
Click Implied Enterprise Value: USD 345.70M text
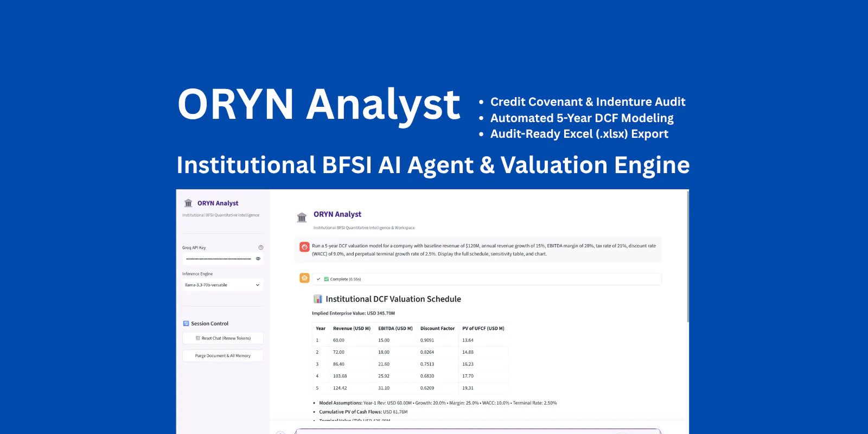tap(353, 313)
